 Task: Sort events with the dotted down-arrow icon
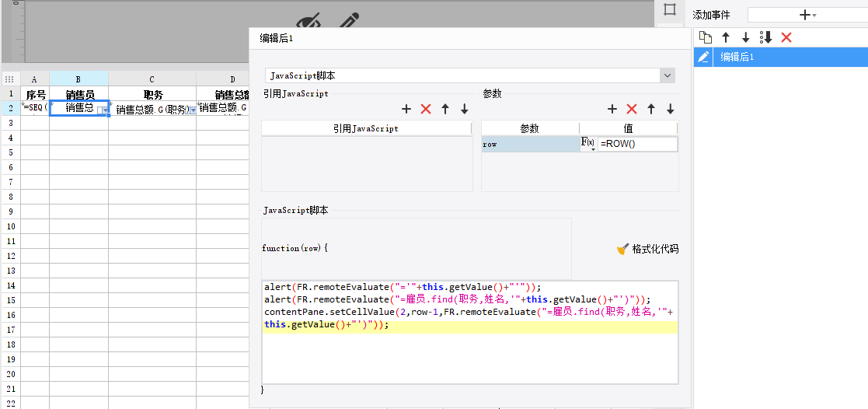(x=765, y=37)
